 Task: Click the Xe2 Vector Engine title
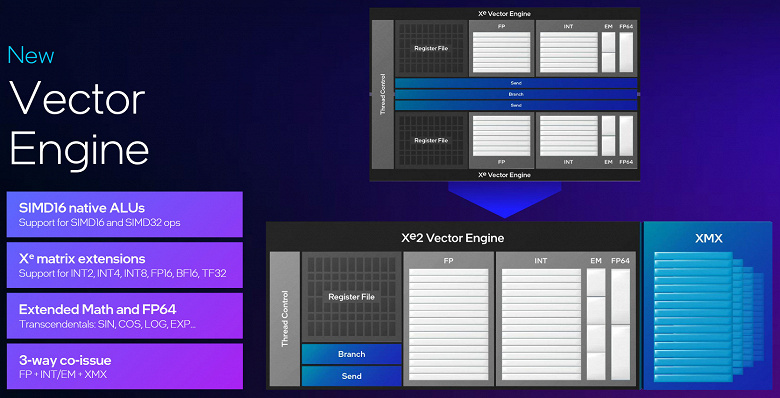click(x=453, y=238)
